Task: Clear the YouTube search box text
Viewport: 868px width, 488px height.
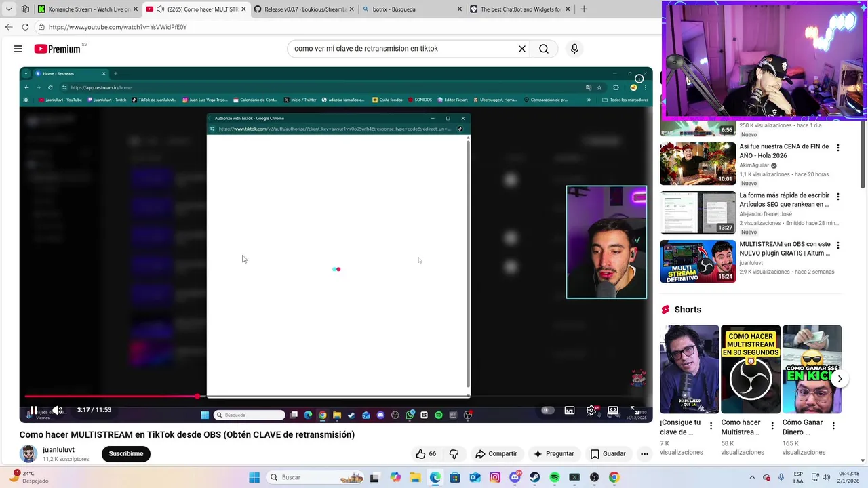Action: (x=522, y=49)
